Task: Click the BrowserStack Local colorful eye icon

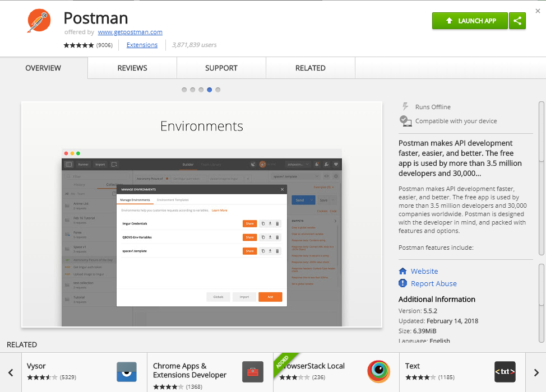Action: (378, 371)
